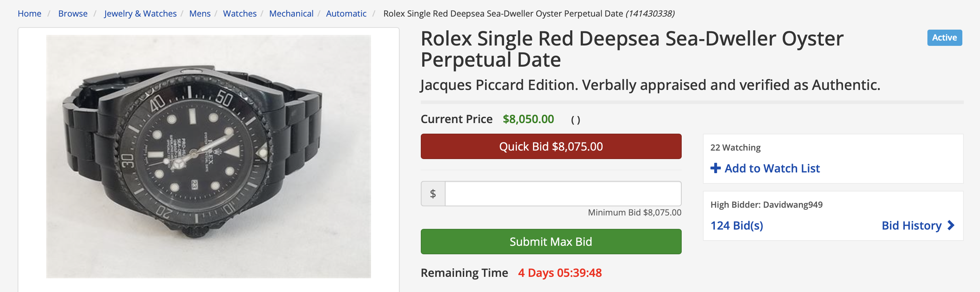Click the Active status badge
This screenshot has width=980, height=292.
pos(944,38)
